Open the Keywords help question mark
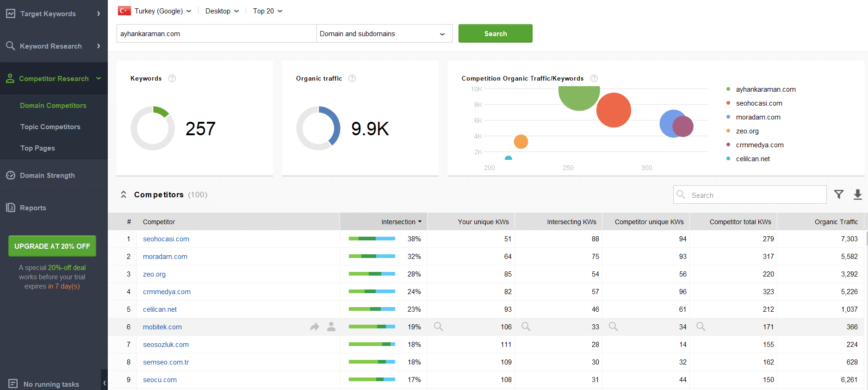This screenshot has height=390, width=868. pos(172,78)
